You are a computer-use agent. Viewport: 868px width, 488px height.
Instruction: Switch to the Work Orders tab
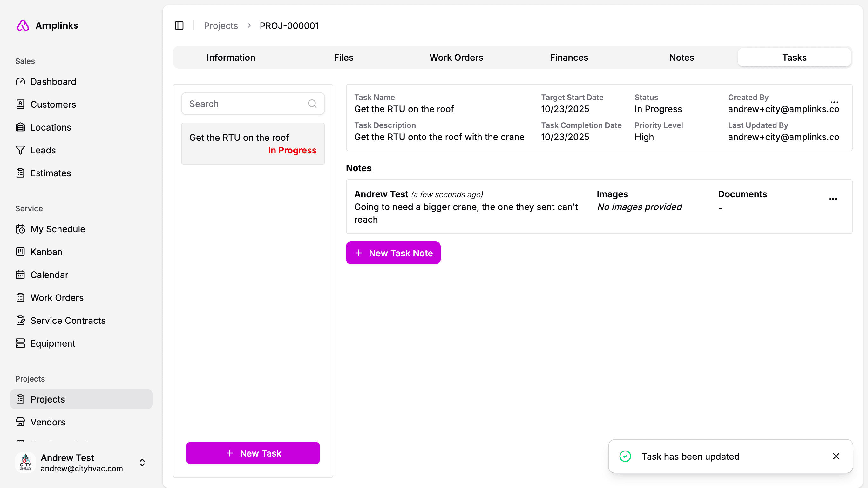pyautogui.click(x=456, y=57)
